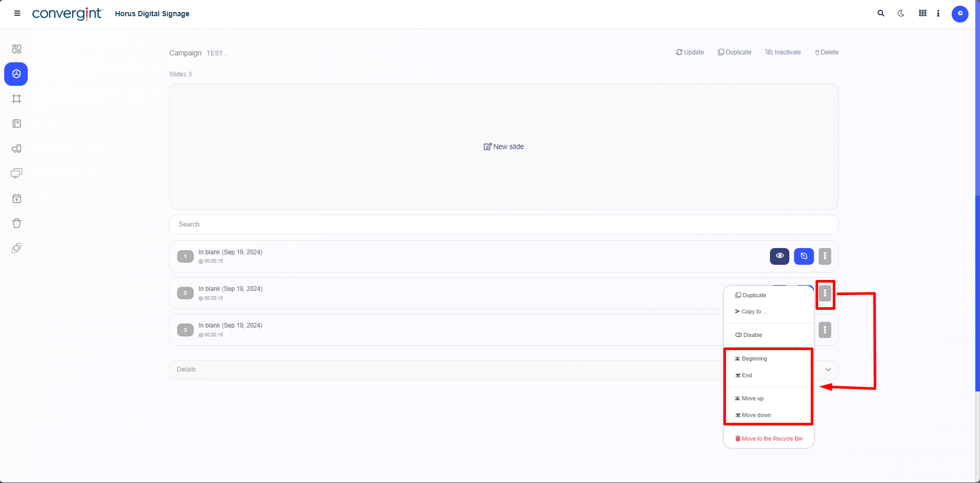Open the hamburger navigation menu

[17, 14]
